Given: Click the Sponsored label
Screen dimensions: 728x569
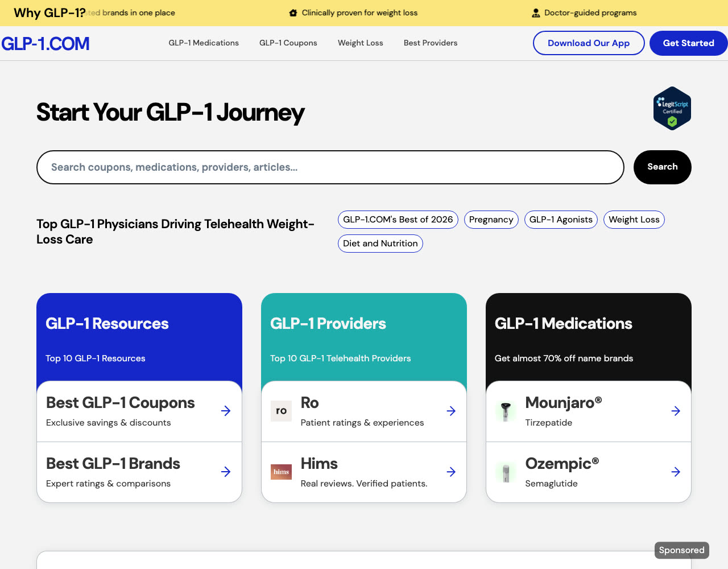Looking at the screenshot, I should tap(682, 550).
